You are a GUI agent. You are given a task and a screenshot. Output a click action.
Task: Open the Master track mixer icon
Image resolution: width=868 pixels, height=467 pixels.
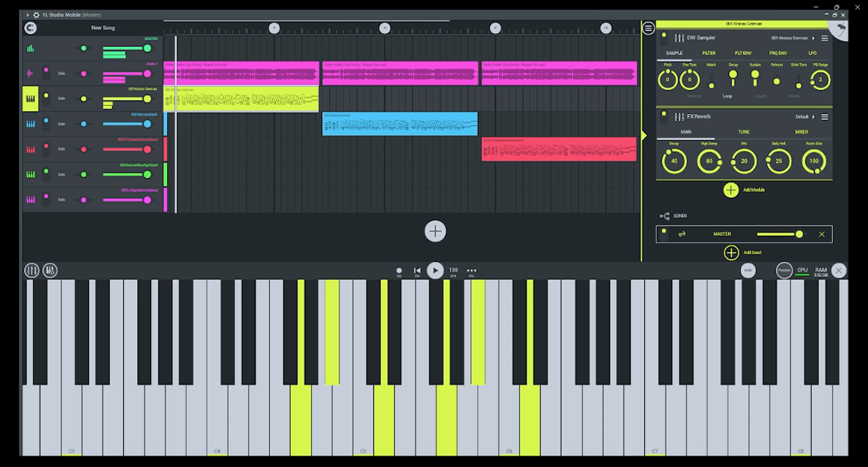(x=30, y=48)
